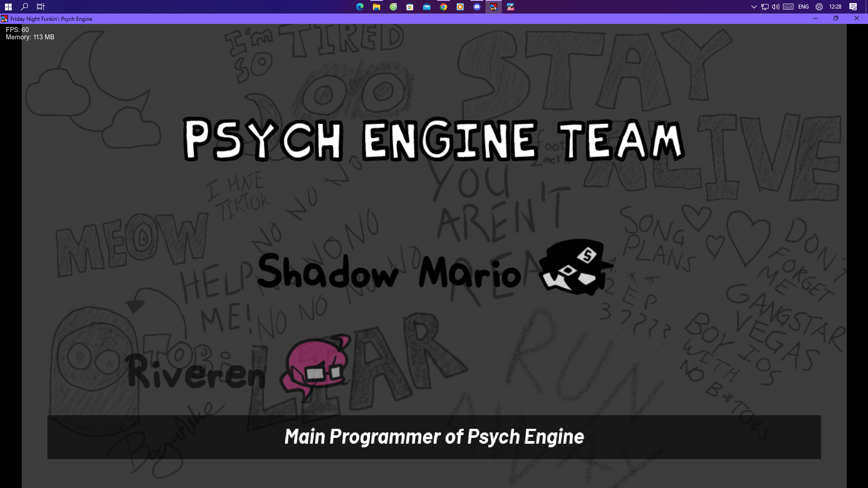The width and height of the screenshot is (868, 488).
Task: Expand hidden icons with the tray chevron
Action: (754, 7)
